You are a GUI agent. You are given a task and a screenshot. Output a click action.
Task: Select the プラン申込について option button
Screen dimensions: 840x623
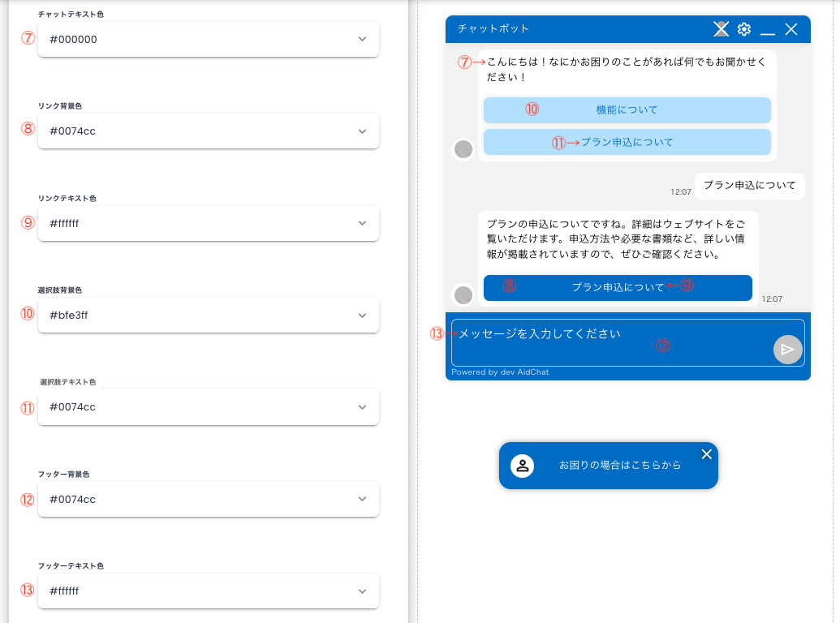tap(627, 141)
